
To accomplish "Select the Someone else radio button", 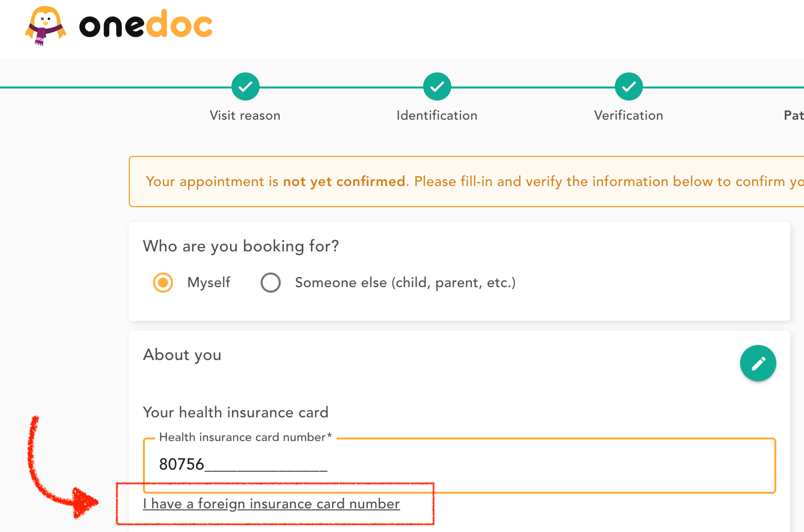I will 271,283.
